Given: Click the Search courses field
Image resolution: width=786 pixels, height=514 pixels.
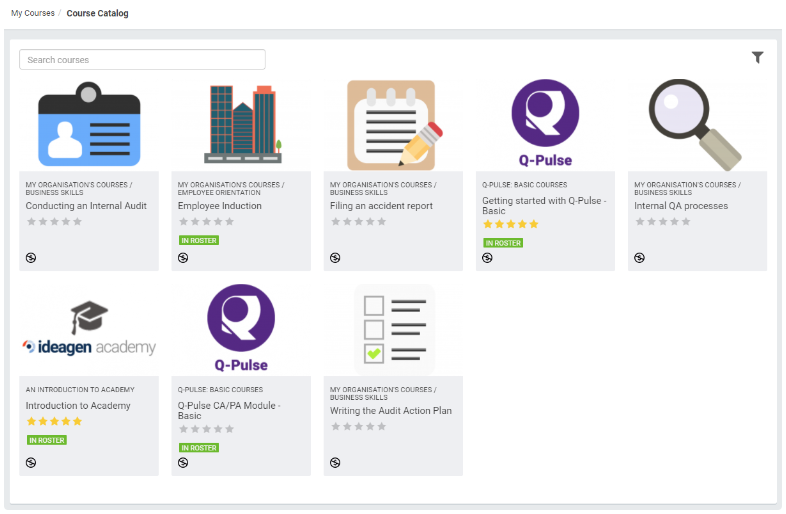Looking at the screenshot, I should pyautogui.click(x=142, y=60).
